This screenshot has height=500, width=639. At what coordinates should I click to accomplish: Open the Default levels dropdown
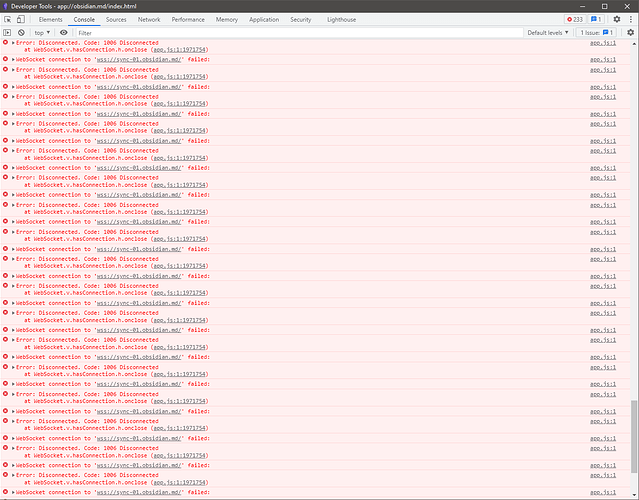(548, 33)
